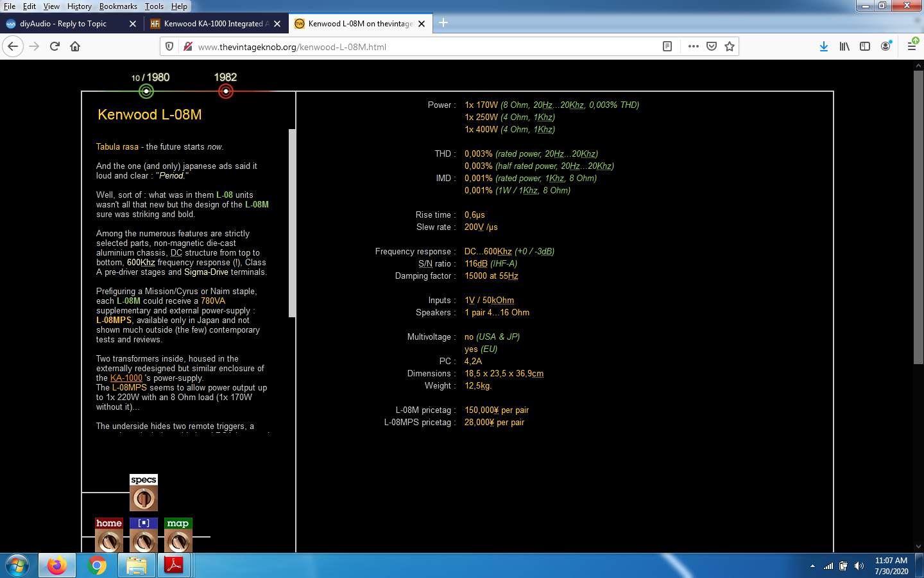Click the scroll-down arrow of the page scrollbar
924x578 pixels.
(x=918, y=547)
